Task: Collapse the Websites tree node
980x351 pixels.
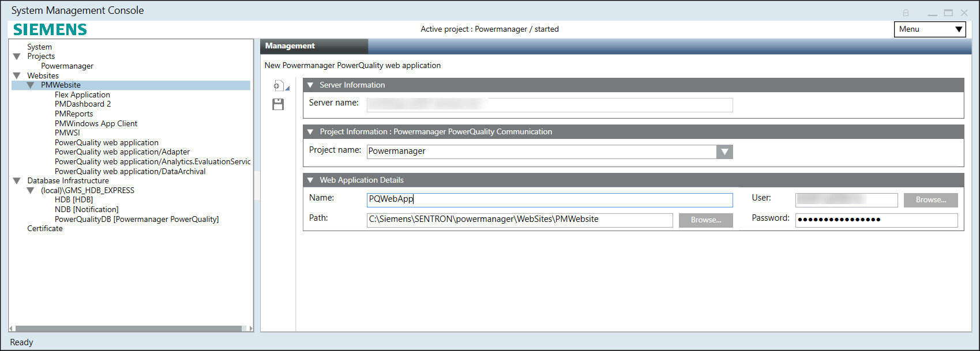Action: point(17,76)
